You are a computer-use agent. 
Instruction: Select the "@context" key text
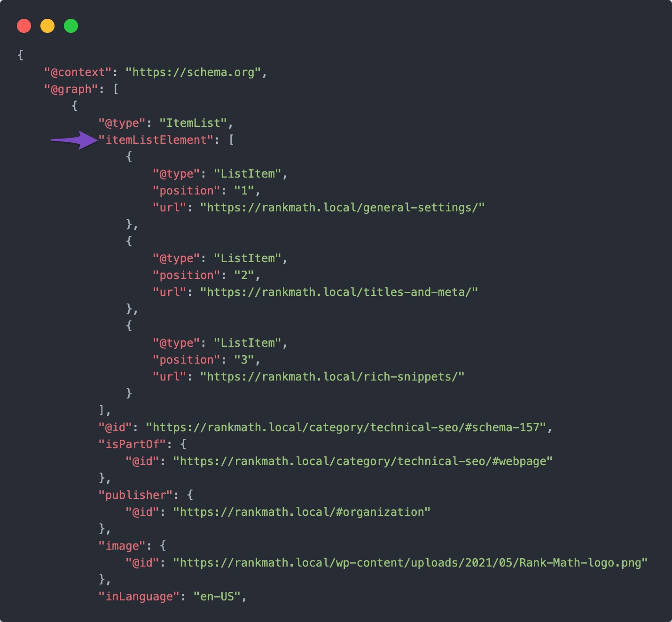tap(78, 72)
